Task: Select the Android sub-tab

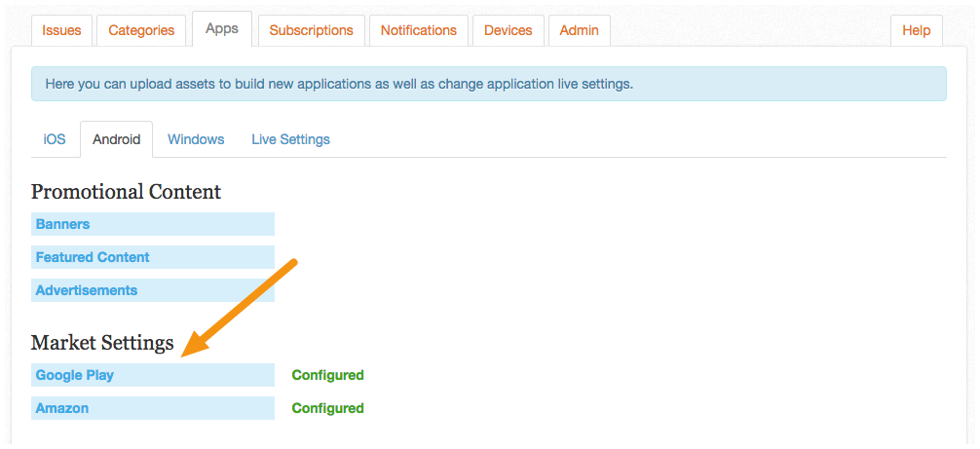Action: tap(116, 139)
